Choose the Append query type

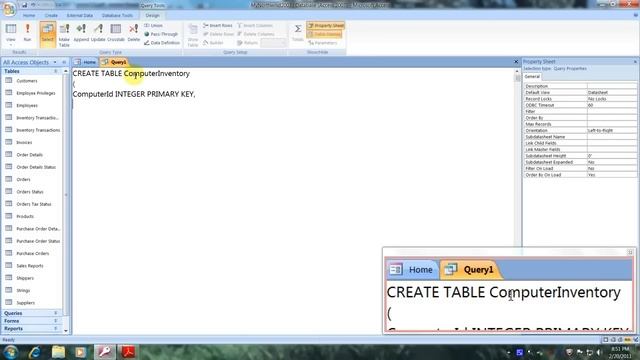point(81,33)
